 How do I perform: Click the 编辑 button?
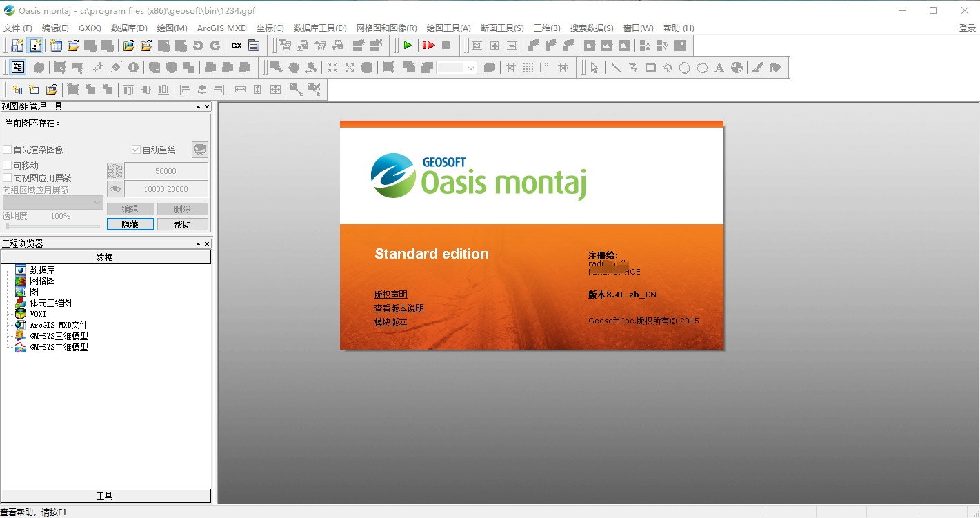pos(130,209)
